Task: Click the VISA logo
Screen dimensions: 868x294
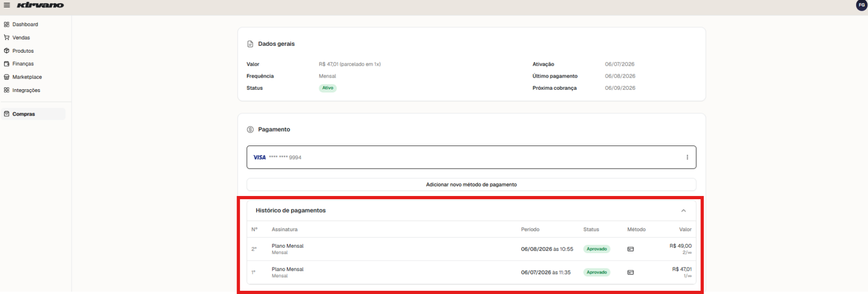Action: pos(259,157)
